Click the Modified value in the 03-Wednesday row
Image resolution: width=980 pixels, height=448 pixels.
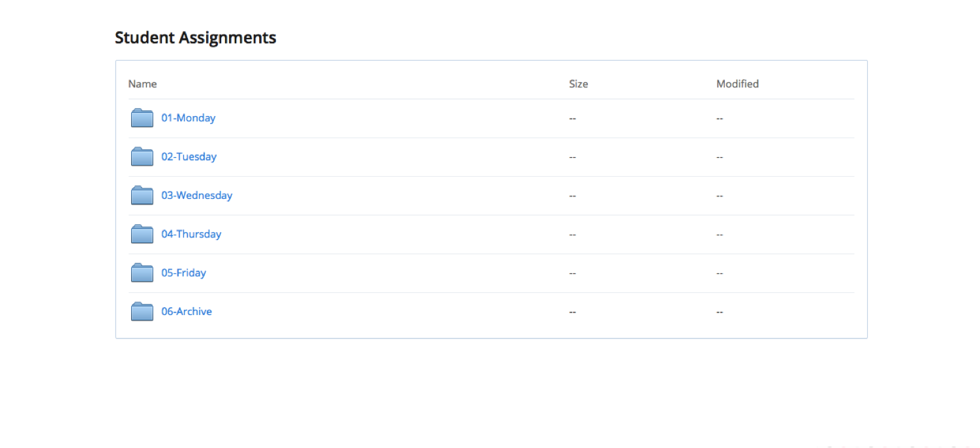tap(720, 196)
